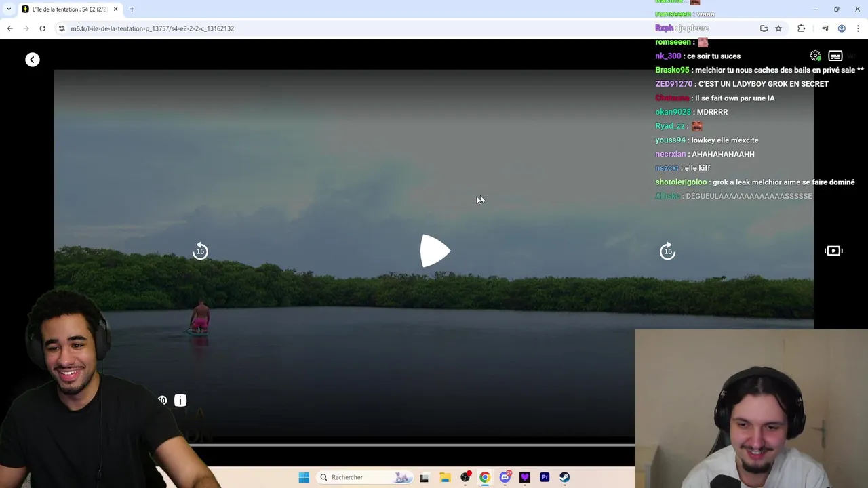The image size is (868, 488).
Task: Open the Chrome profile menu
Action: 842,28
